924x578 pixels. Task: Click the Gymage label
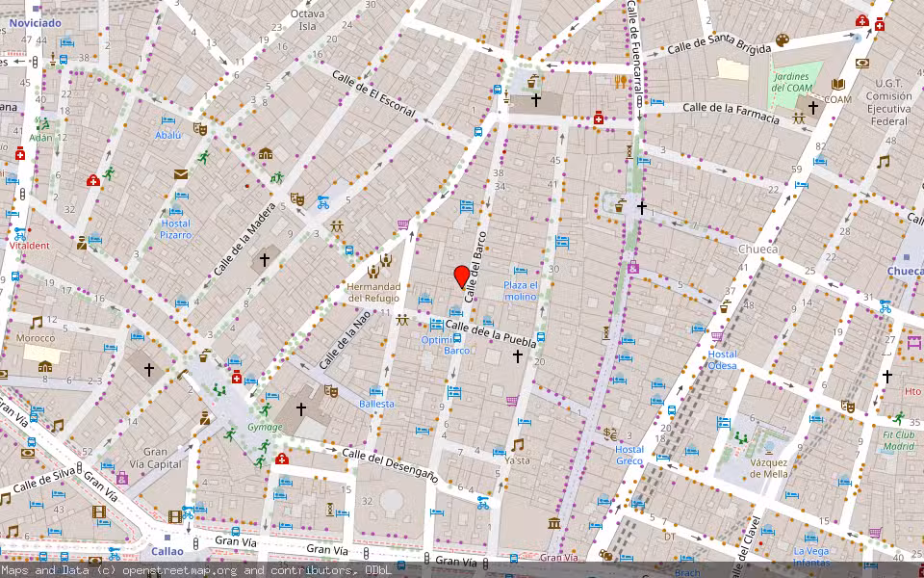tap(266, 427)
